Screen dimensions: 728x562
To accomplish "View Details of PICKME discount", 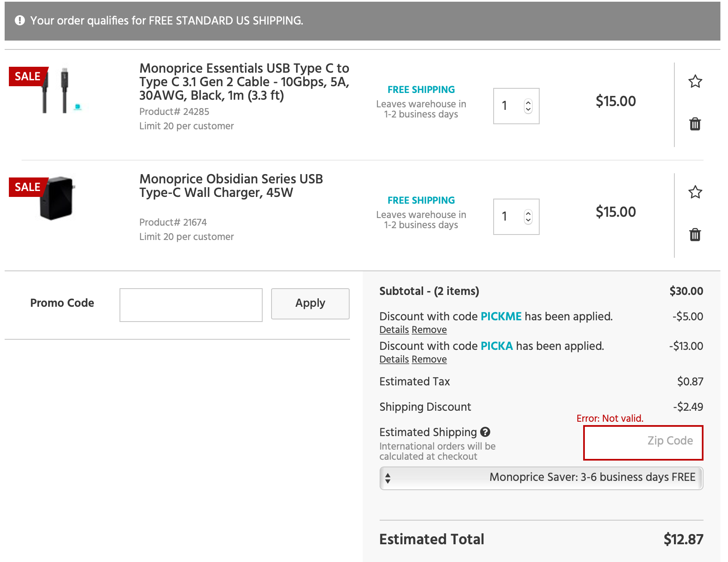I will [394, 330].
